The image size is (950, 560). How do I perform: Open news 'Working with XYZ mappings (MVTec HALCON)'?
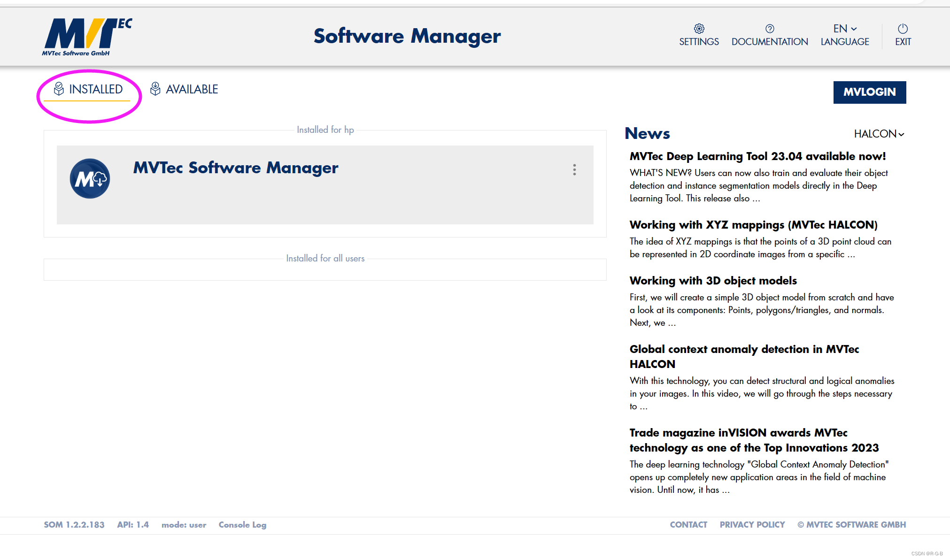click(753, 225)
